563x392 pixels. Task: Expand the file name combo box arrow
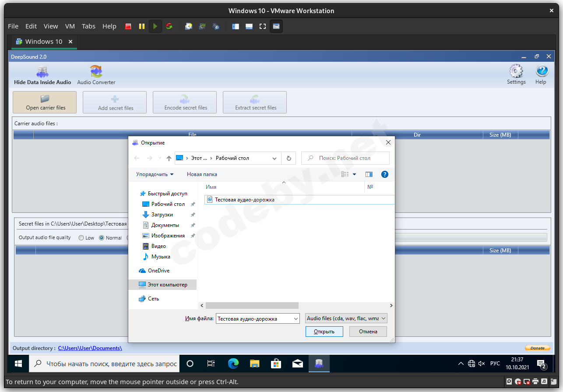coord(296,318)
